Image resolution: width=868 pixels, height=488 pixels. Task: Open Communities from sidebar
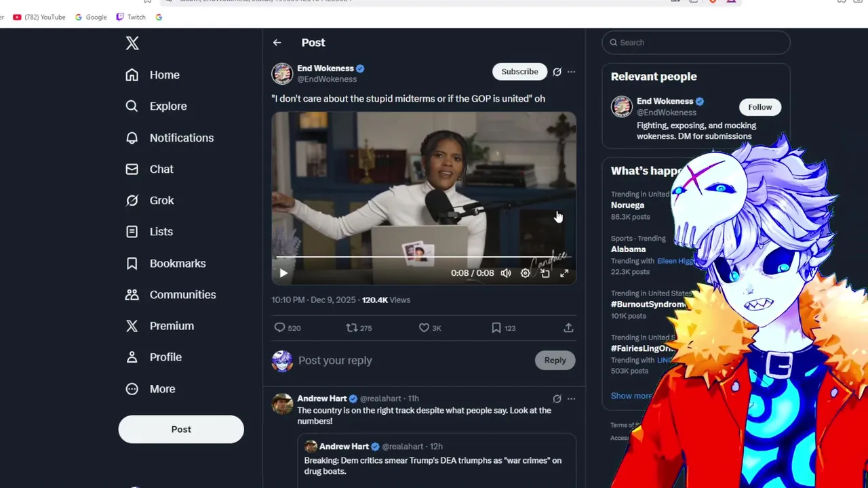click(x=171, y=295)
